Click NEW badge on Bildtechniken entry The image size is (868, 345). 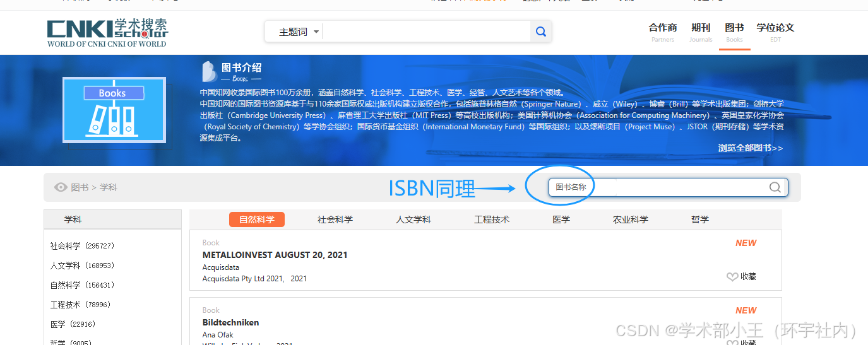pyautogui.click(x=746, y=310)
